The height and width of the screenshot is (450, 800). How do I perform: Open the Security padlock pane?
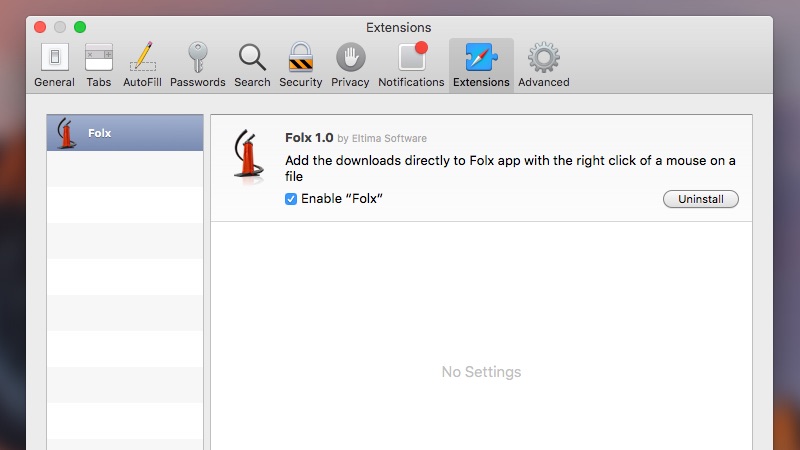(301, 65)
